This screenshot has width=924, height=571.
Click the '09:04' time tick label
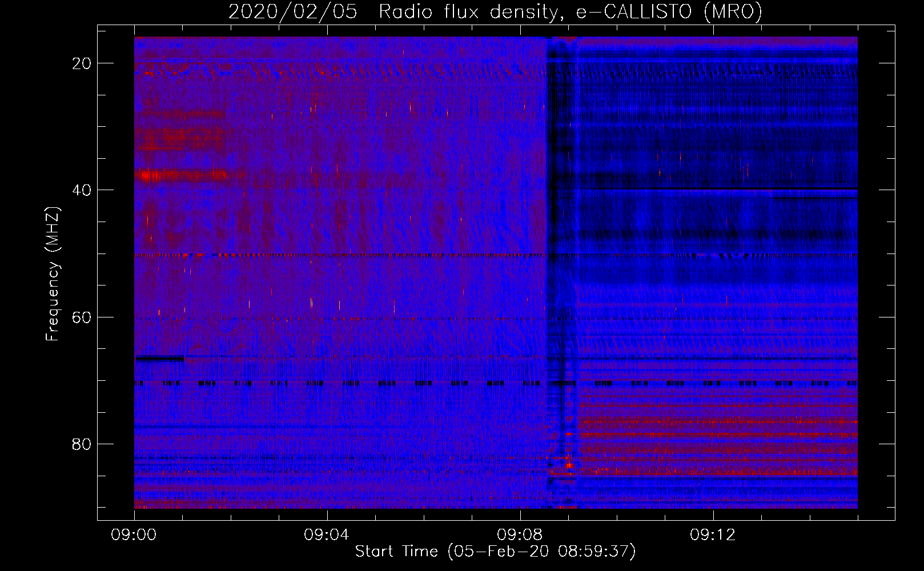coord(327,534)
